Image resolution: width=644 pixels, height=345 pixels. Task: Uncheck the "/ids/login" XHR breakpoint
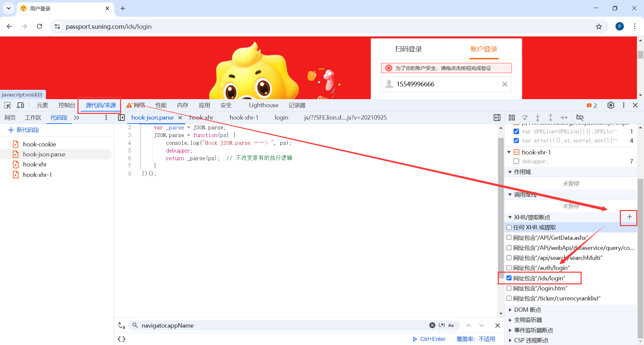click(x=509, y=278)
